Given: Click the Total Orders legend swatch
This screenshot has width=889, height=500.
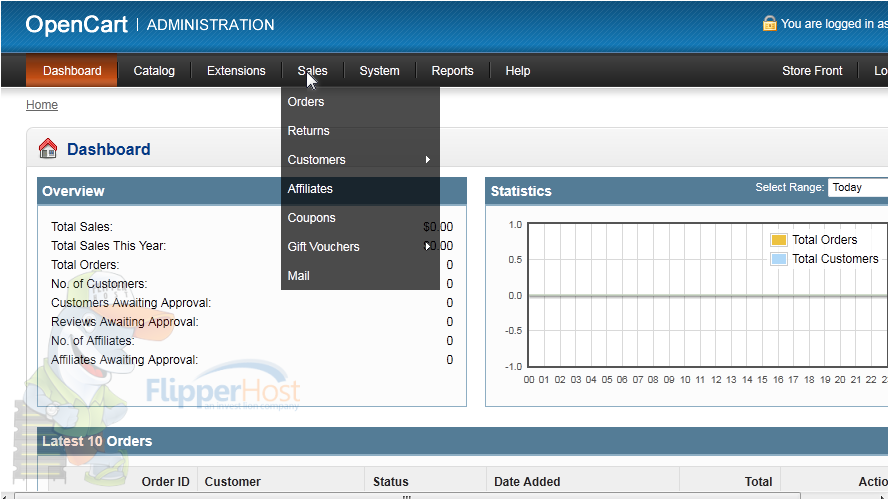Looking at the screenshot, I should pyautogui.click(x=779, y=240).
